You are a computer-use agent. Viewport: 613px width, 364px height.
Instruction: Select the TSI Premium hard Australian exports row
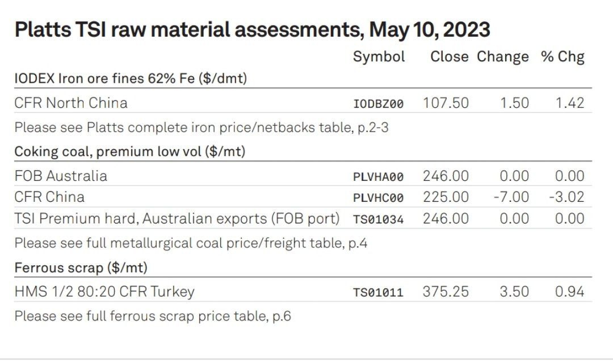pos(303,218)
